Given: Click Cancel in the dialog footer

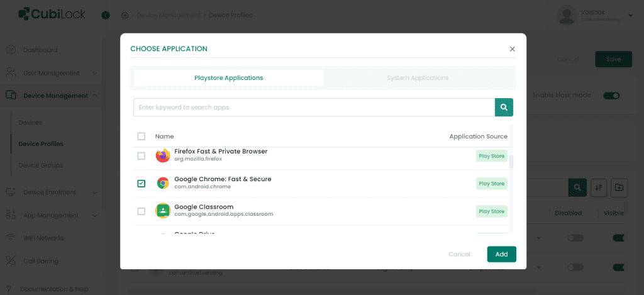Looking at the screenshot, I should point(459,254).
